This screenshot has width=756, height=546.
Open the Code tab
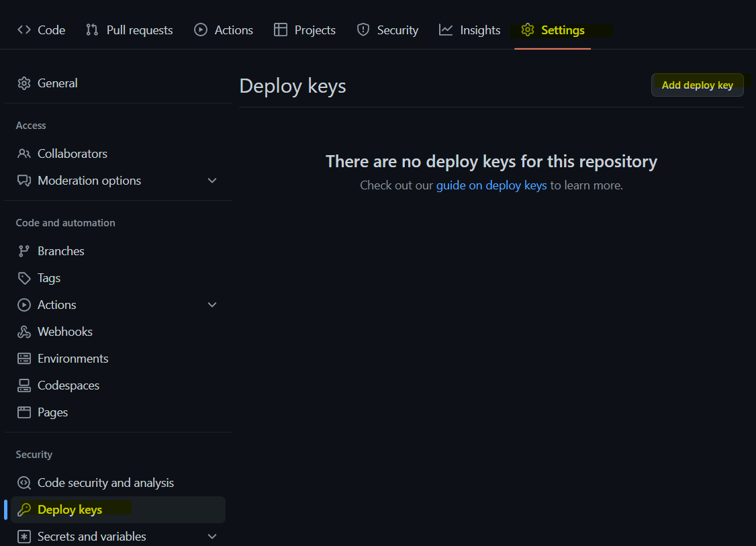[42, 30]
